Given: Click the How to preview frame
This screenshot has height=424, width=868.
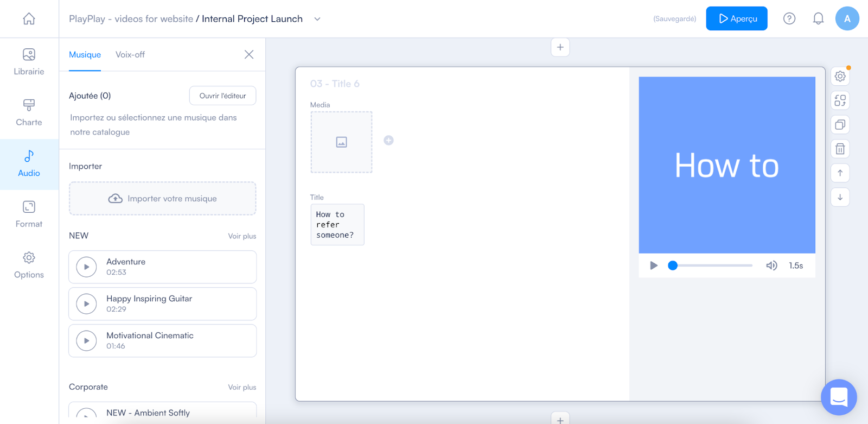Looking at the screenshot, I should 727,165.
